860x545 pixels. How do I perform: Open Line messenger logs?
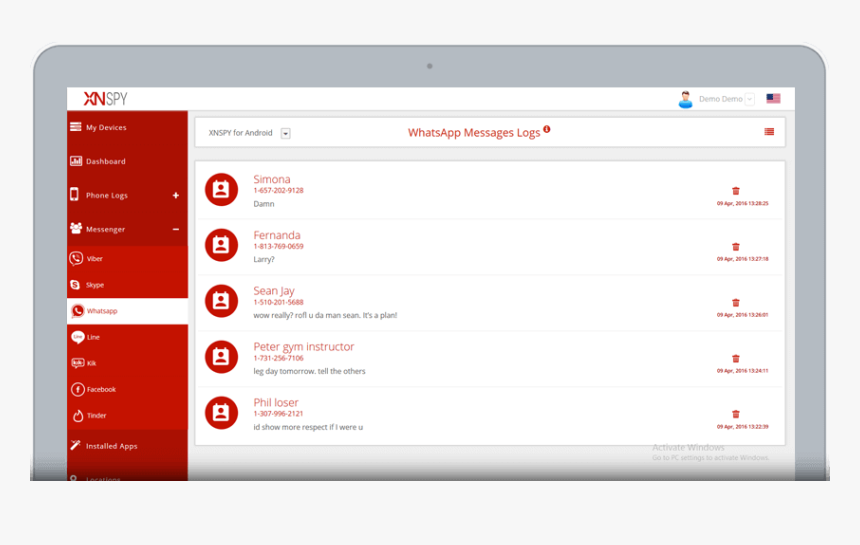[127, 337]
